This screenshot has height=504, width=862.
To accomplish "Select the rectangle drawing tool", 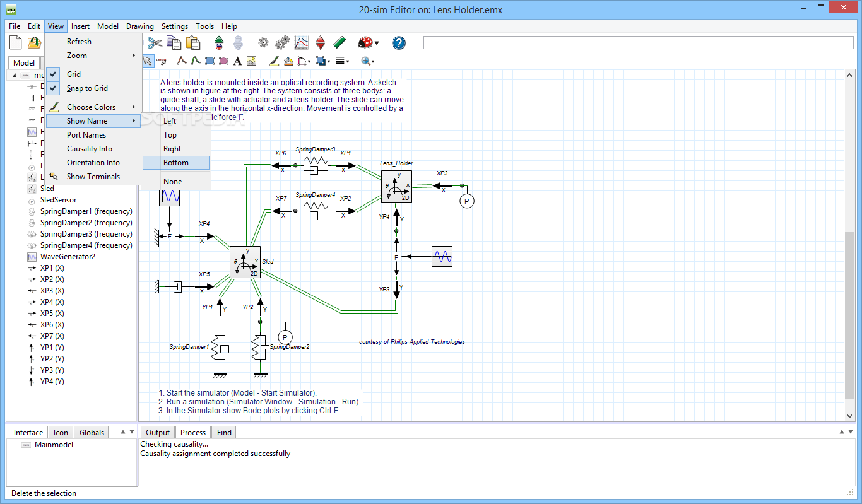I will tap(210, 61).
